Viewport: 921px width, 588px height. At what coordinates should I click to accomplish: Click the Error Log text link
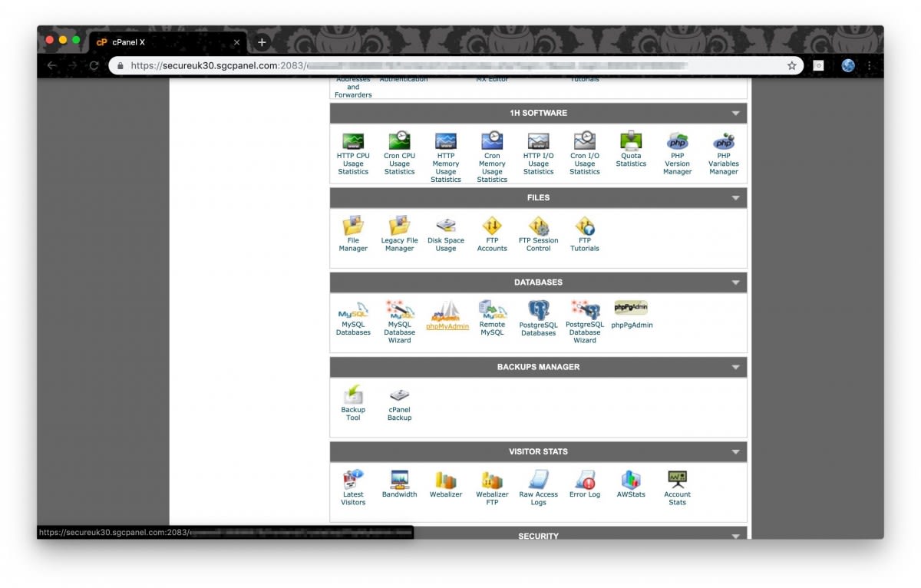click(585, 494)
